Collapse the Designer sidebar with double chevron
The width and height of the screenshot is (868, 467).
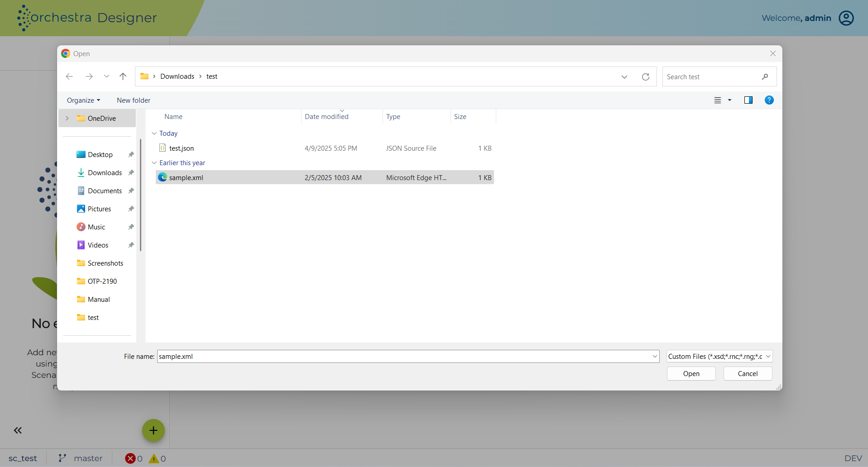[x=18, y=430]
